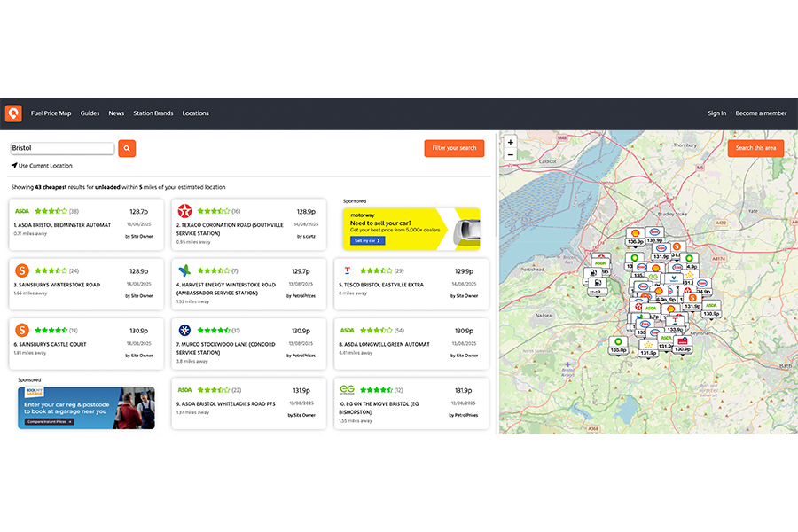Open the News menu item
Image resolution: width=798 pixels, height=532 pixels.
(116, 113)
